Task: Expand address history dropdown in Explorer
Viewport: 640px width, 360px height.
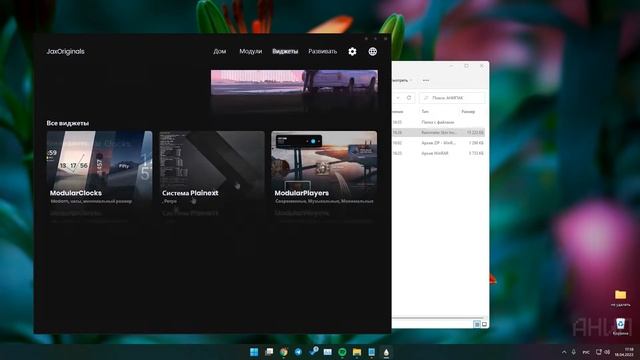Action: coord(398,98)
